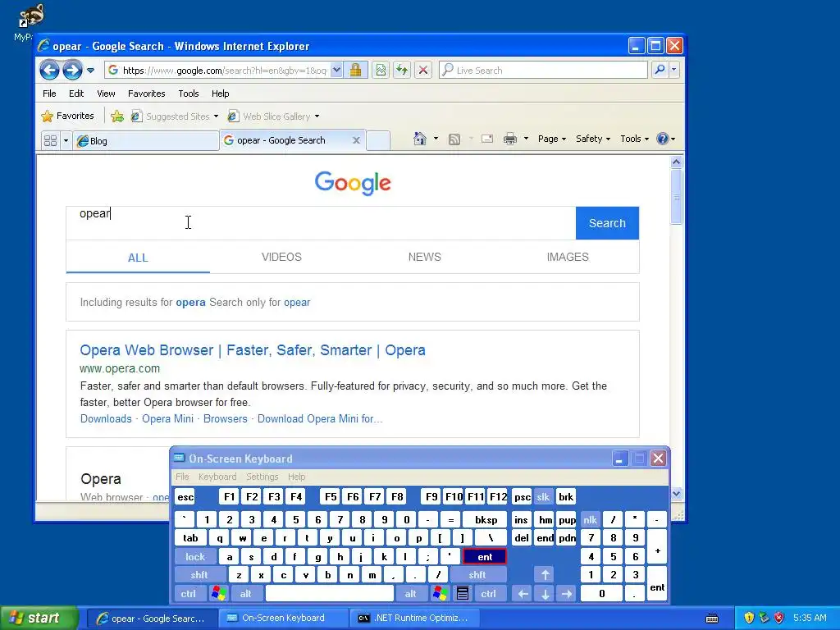Screen dimensions: 840x630
Task: Click the Windows start button
Action: click(39, 618)
